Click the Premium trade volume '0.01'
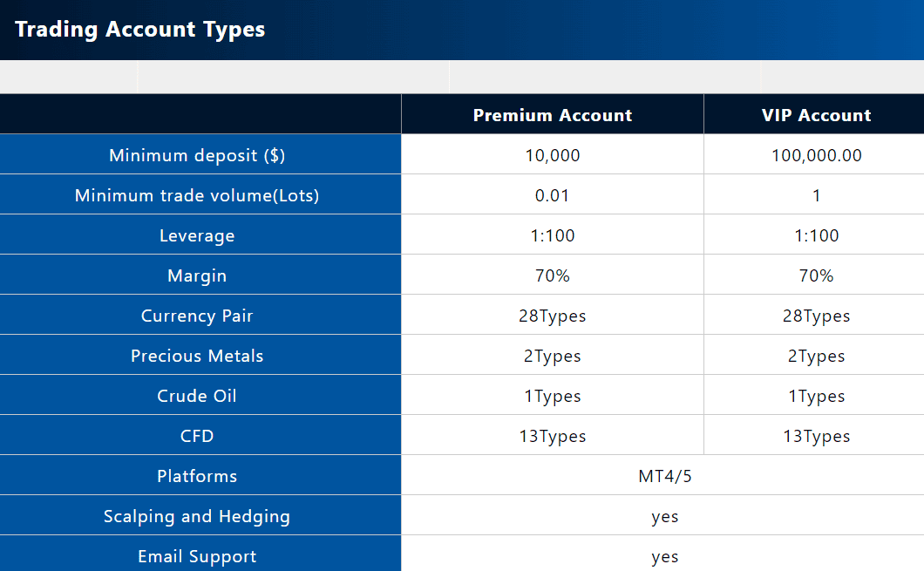 [552, 195]
